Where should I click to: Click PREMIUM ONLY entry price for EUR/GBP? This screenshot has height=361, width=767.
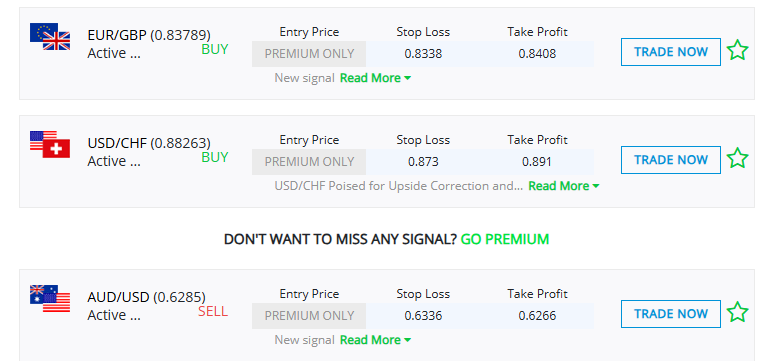(309, 54)
